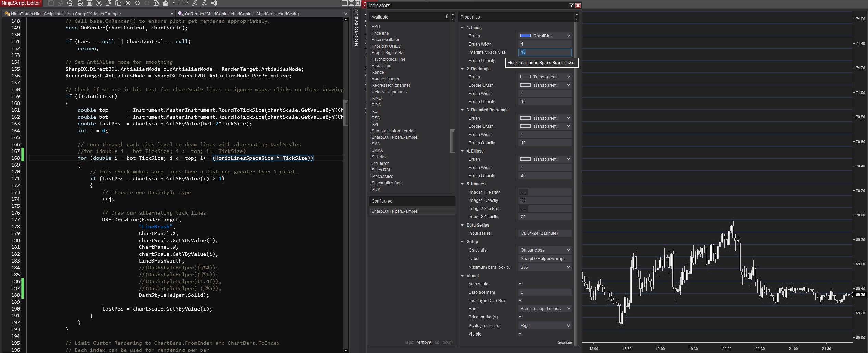Collapse the 4. Ellipse section
868x353 pixels.
click(462, 151)
